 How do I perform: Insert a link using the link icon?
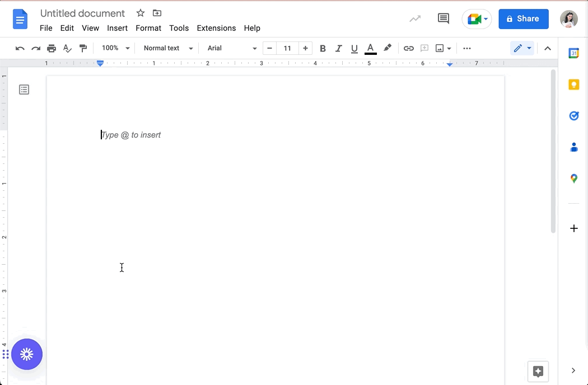tap(408, 48)
